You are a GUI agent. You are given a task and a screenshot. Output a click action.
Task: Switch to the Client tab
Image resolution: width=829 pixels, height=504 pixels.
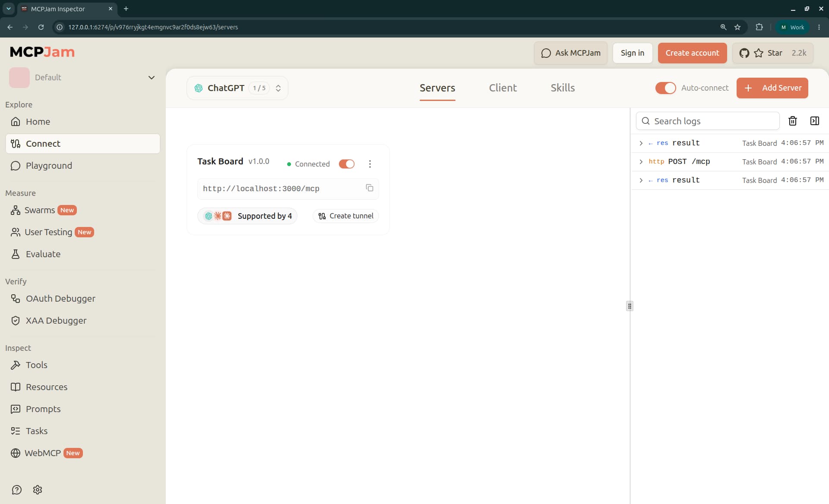tap(503, 88)
